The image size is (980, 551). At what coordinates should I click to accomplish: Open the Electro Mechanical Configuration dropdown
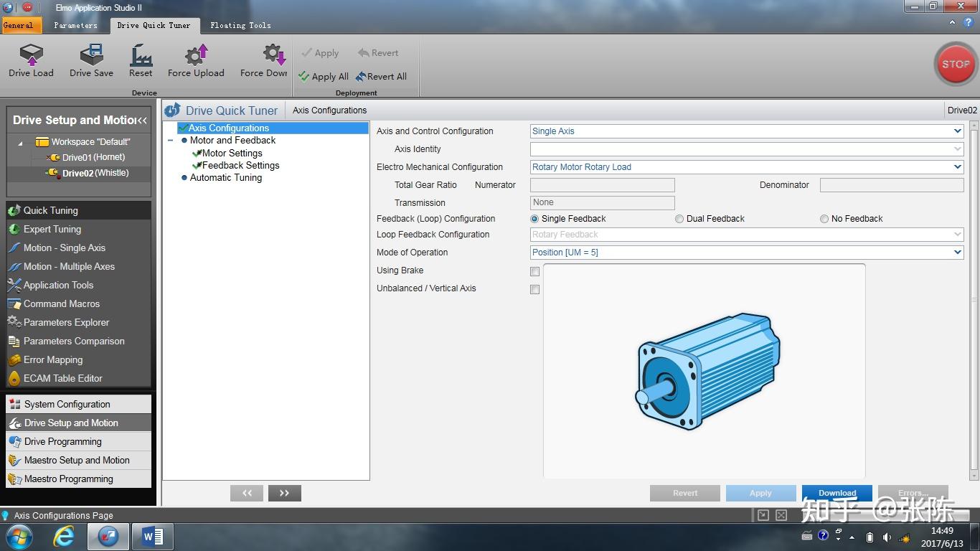[x=957, y=167]
